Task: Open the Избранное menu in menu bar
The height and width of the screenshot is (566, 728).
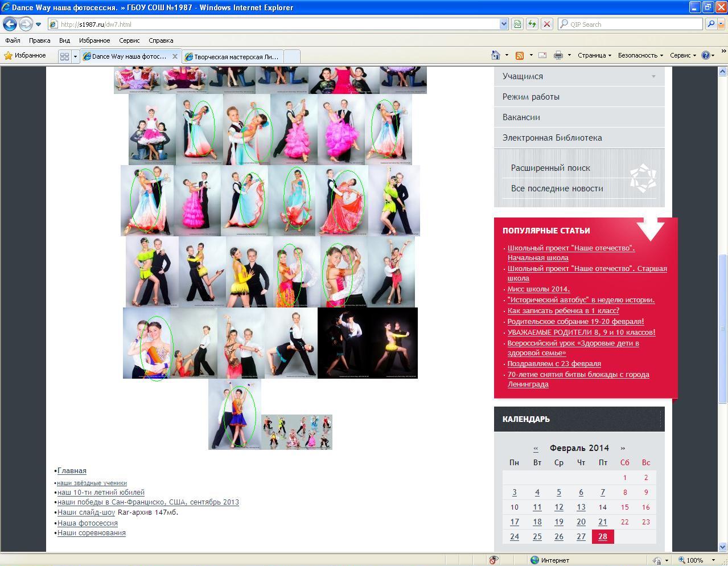Action: [x=94, y=40]
